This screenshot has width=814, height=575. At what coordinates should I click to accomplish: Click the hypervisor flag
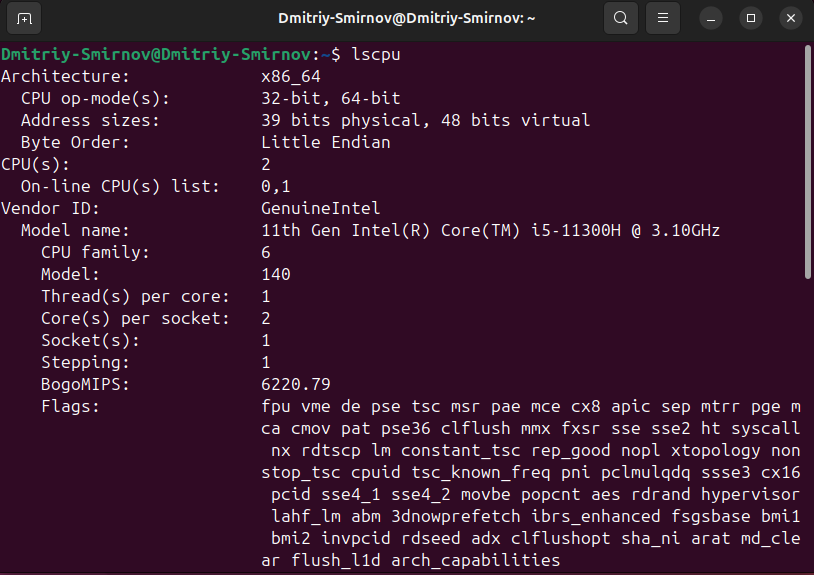750,494
